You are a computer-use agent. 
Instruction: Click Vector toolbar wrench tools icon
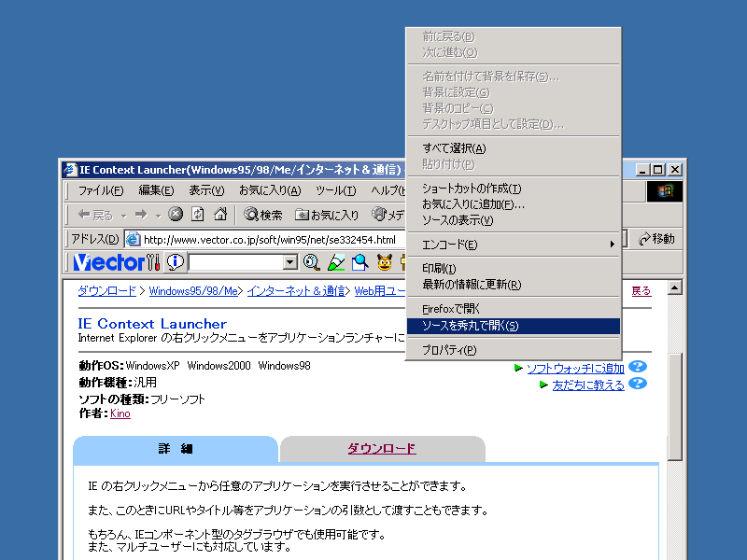pyautogui.click(x=153, y=262)
